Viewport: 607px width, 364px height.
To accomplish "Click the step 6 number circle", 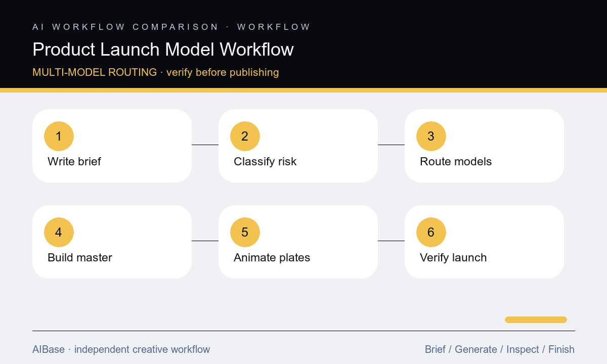I will coord(431,232).
